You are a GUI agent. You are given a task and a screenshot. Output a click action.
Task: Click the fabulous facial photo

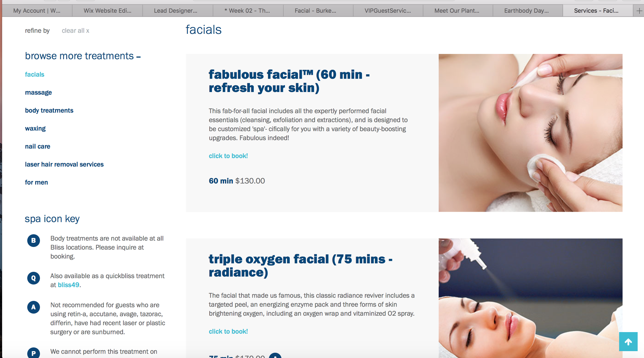(x=530, y=133)
